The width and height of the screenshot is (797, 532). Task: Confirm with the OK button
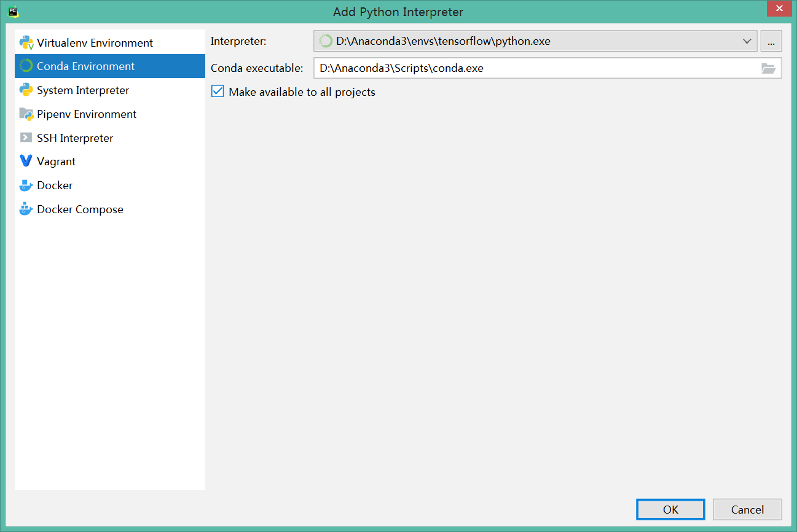click(670, 509)
